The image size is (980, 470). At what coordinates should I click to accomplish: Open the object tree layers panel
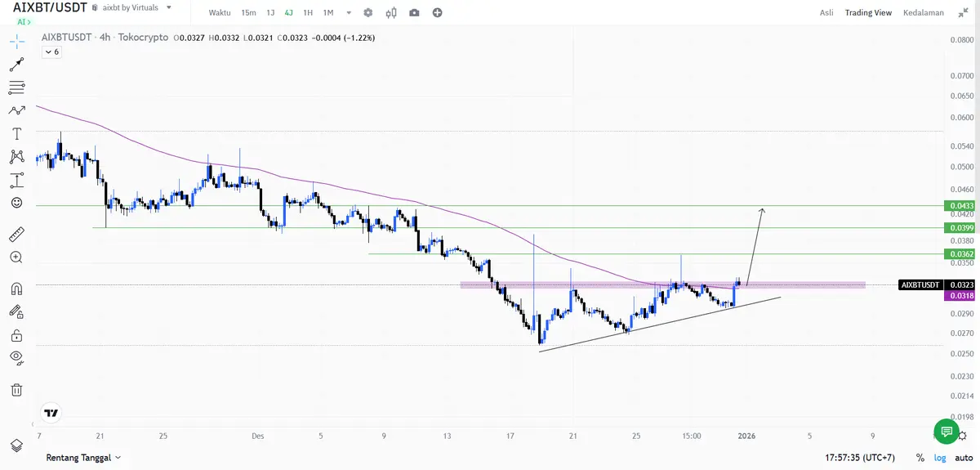pos(16,445)
